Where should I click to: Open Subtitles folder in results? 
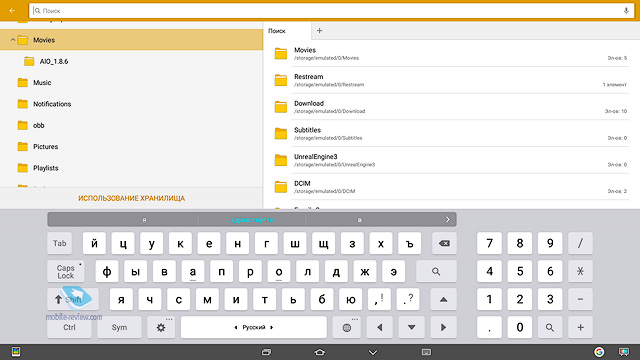tap(451, 133)
